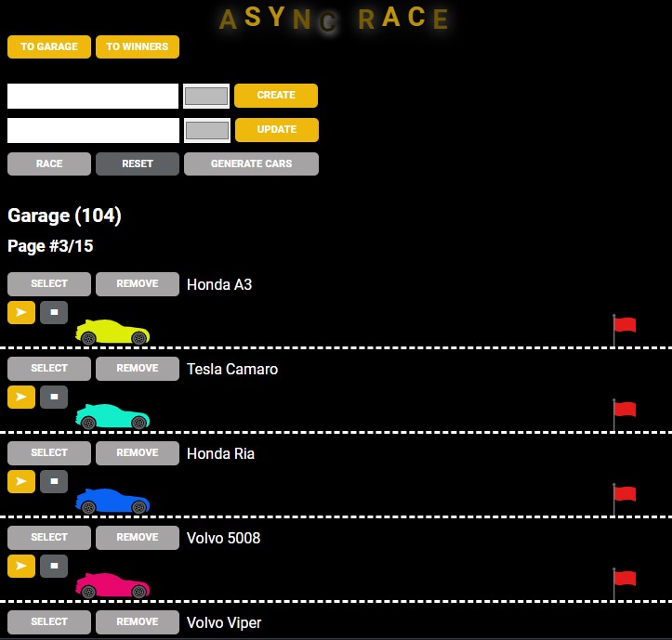Image resolution: width=672 pixels, height=640 pixels.
Task: Open color picker next to UPDATE
Action: click(x=207, y=130)
